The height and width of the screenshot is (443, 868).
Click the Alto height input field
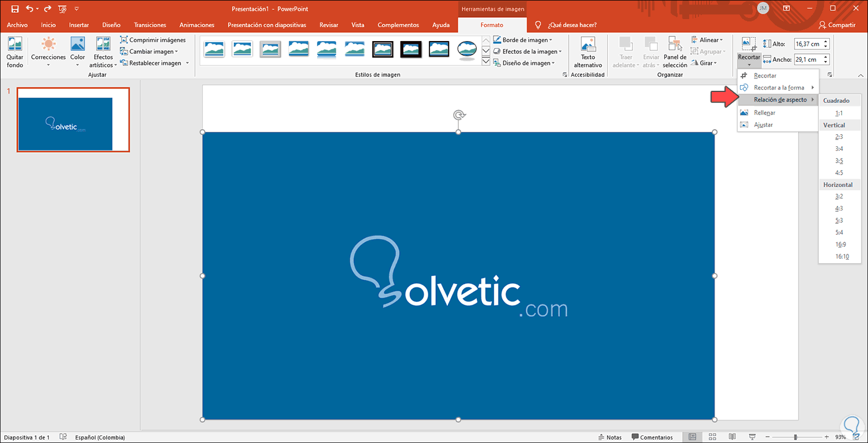pos(808,44)
